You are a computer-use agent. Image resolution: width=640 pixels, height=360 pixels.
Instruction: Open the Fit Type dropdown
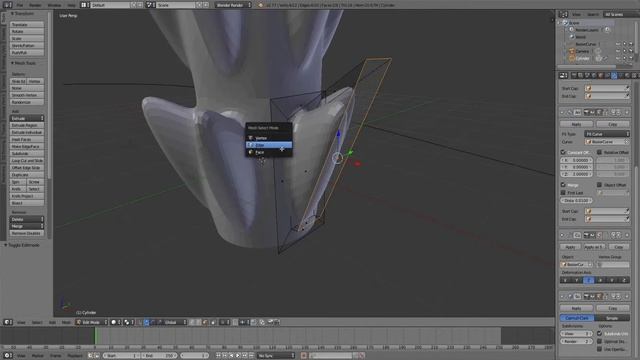click(x=607, y=134)
